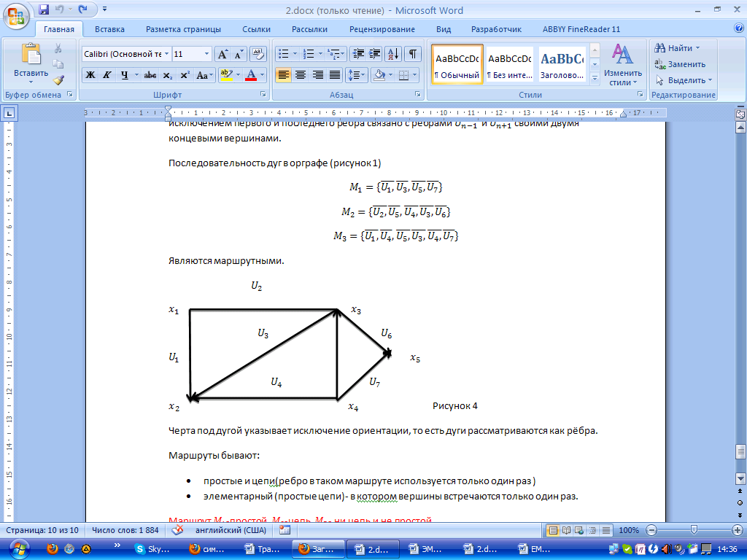Redo action in quick access toolbar
Screen dimensions: 747x560
pos(83,9)
